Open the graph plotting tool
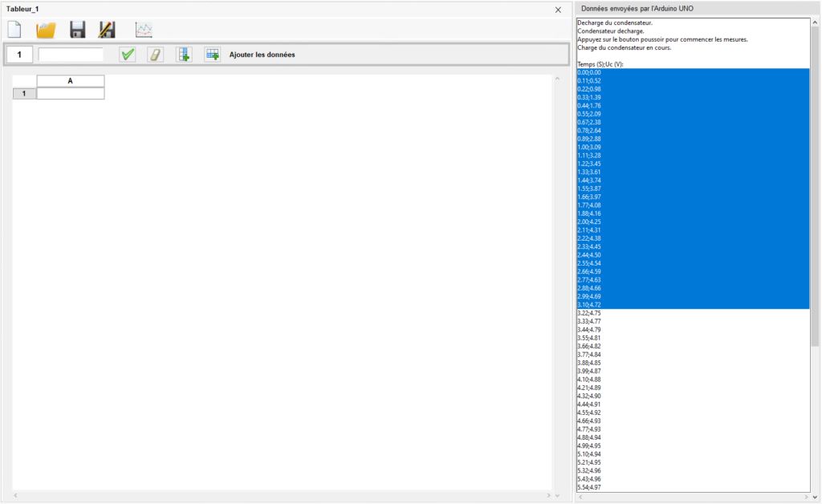 coord(144,30)
